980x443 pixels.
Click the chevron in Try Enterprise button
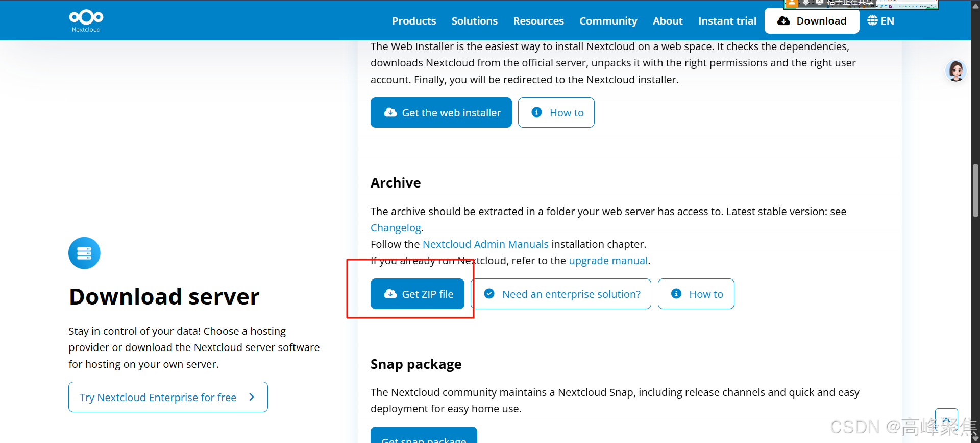pos(252,397)
